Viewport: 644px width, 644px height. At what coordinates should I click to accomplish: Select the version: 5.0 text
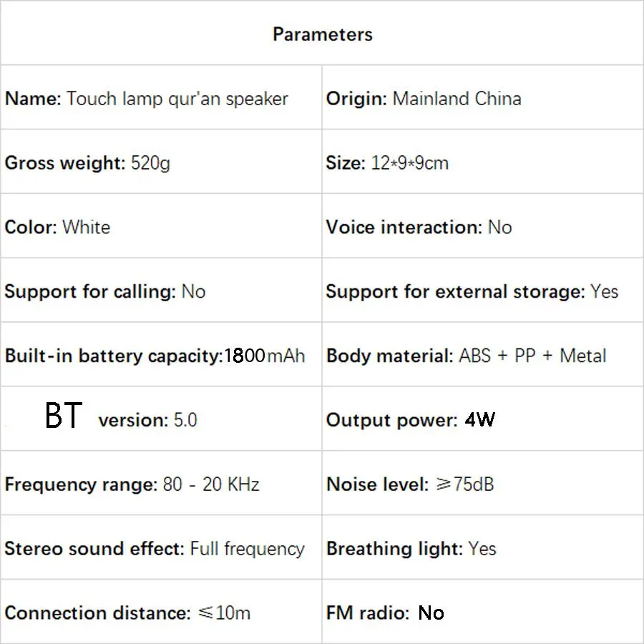147,420
